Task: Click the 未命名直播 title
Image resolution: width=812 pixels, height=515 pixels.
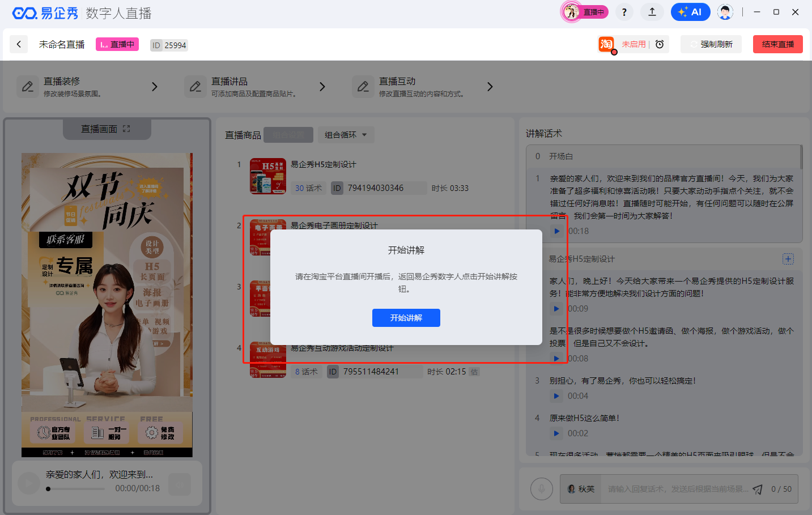Action: point(62,44)
